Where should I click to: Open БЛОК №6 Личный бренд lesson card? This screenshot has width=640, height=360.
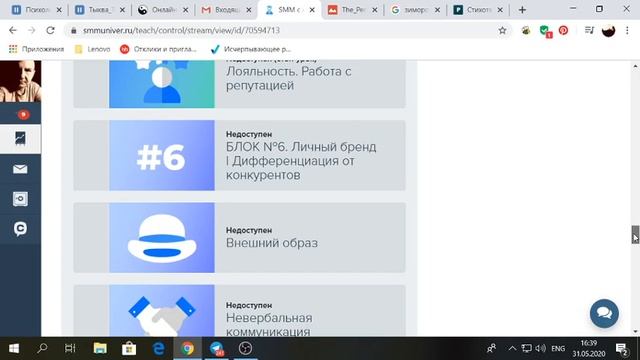[x=239, y=155]
